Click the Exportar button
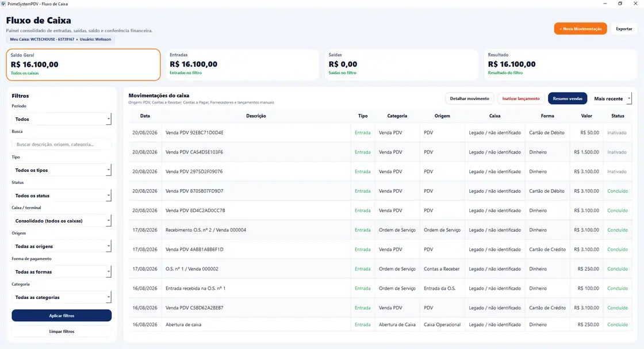Screen dimensions: 644x349 pos(624,29)
